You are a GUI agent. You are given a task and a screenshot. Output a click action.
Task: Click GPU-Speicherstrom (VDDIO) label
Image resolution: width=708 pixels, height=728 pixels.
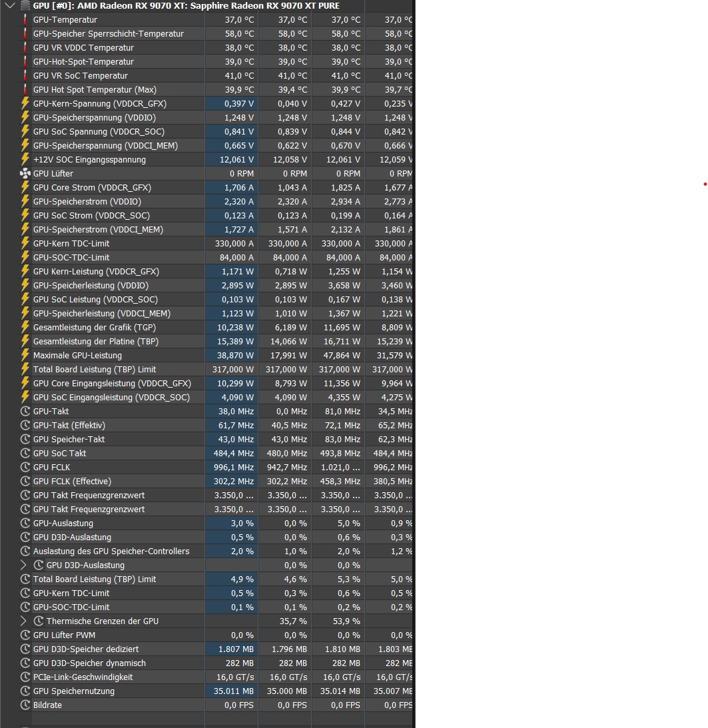[87, 202]
